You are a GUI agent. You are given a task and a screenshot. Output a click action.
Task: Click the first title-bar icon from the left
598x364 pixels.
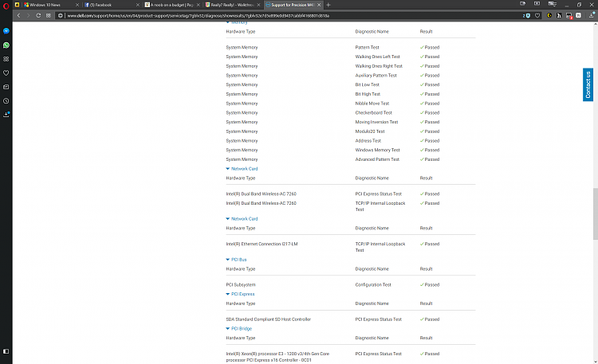522,4
